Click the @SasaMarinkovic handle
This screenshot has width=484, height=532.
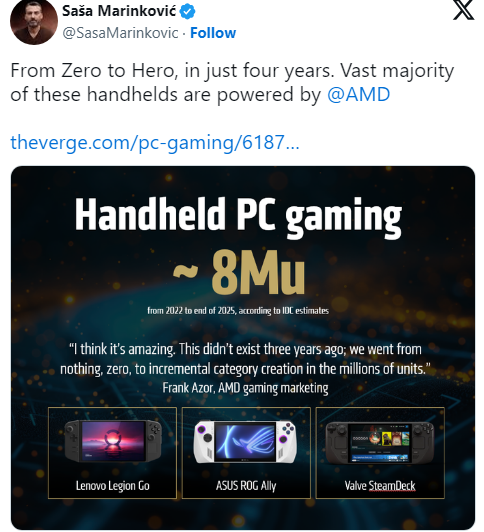[x=120, y=33]
